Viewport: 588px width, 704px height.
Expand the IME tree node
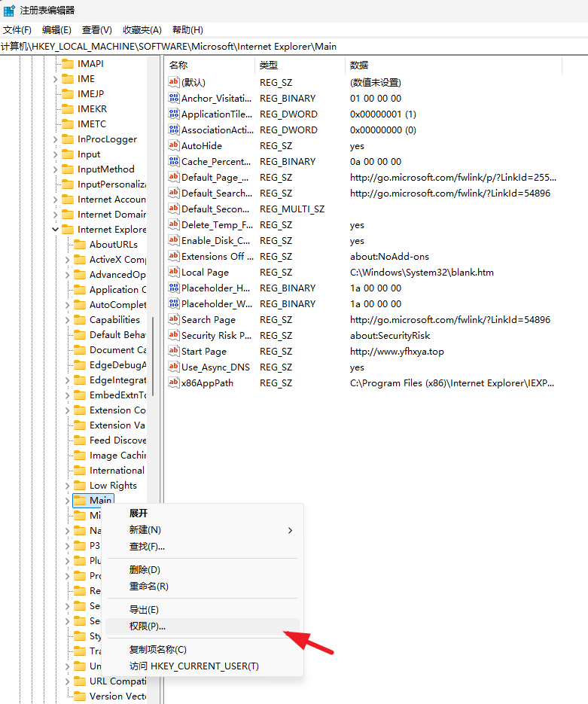(56, 79)
